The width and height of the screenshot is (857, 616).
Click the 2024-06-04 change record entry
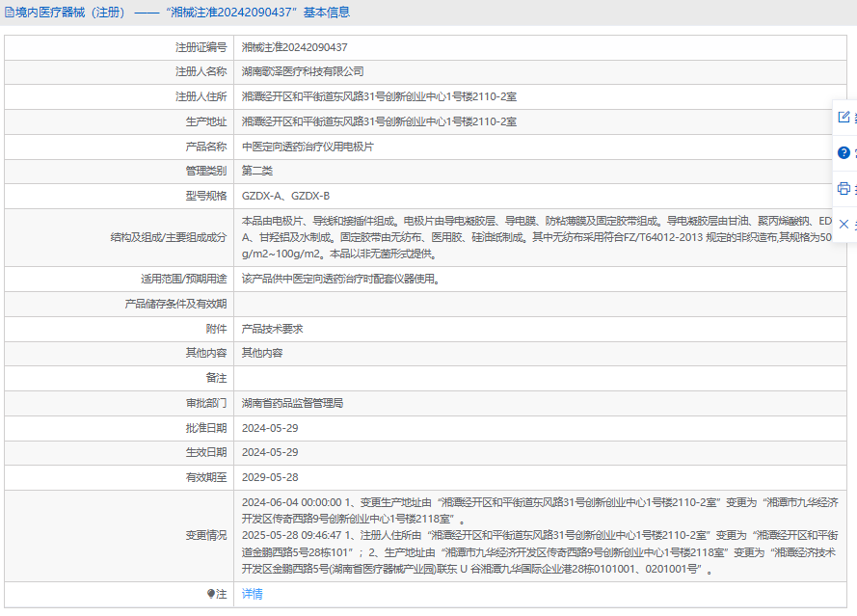(x=540, y=511)
